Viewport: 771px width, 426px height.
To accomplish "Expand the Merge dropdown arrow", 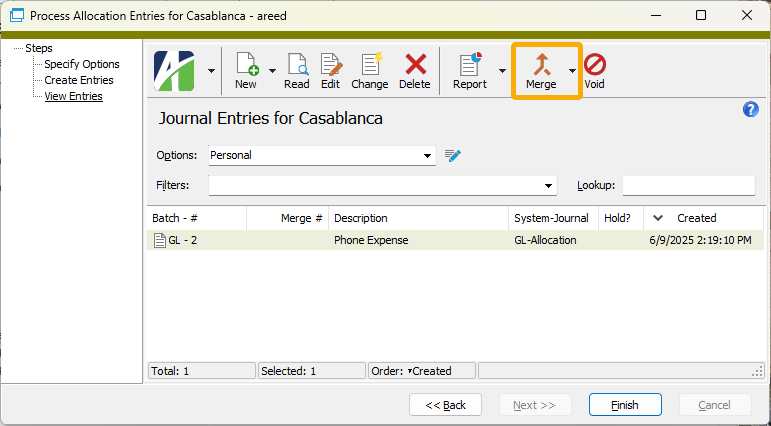I will coord(572,71).
